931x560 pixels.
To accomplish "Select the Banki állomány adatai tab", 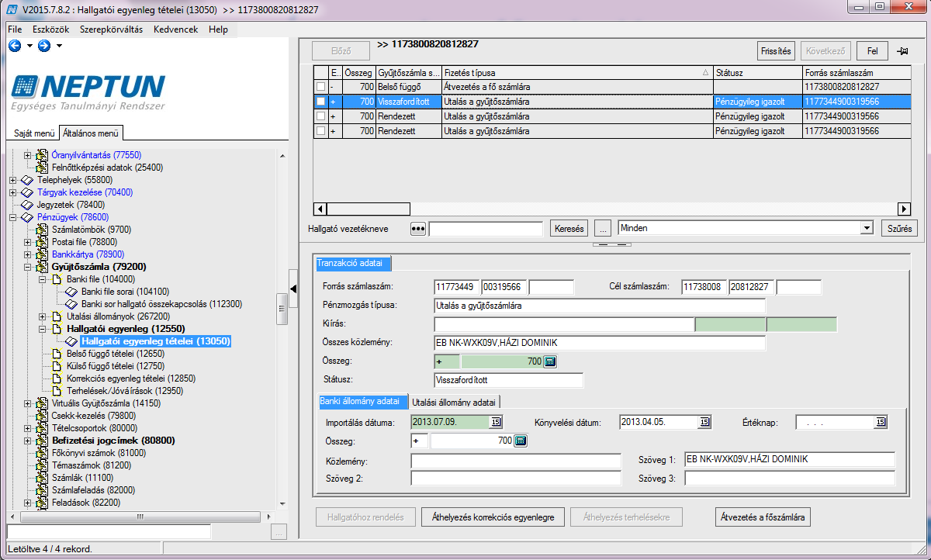I will (363, 401).
